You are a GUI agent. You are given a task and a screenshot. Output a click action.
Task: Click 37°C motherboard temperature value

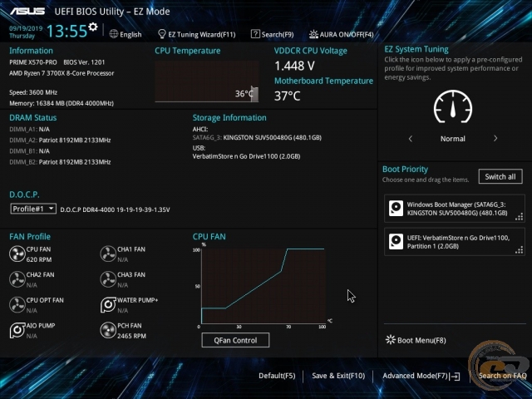pyautogui.click(x=288, y=96)
